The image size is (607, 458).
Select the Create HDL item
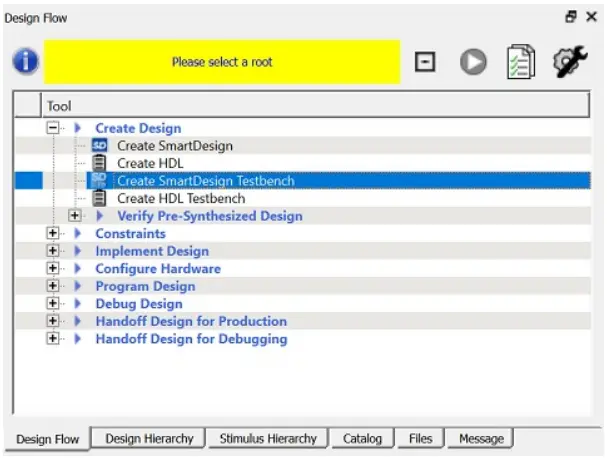tap(150, 163)
